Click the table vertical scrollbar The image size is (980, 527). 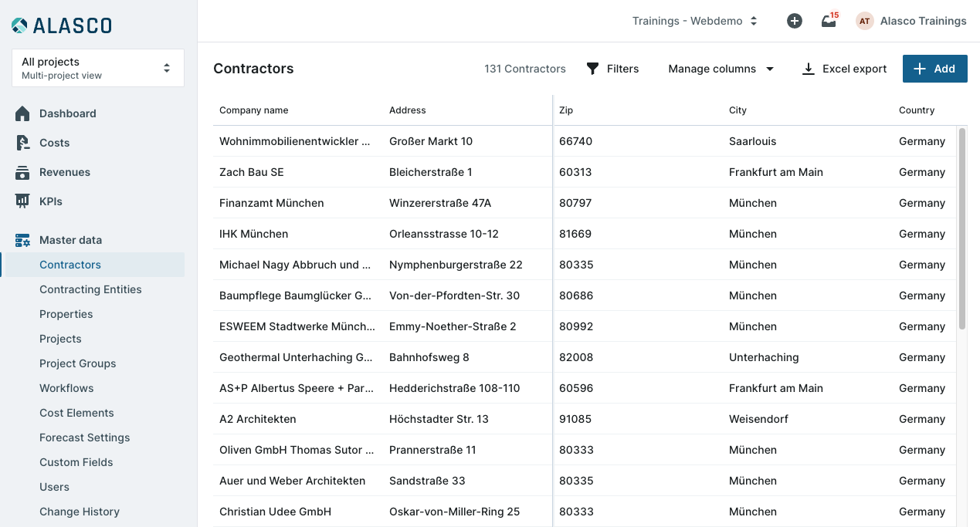962,228
